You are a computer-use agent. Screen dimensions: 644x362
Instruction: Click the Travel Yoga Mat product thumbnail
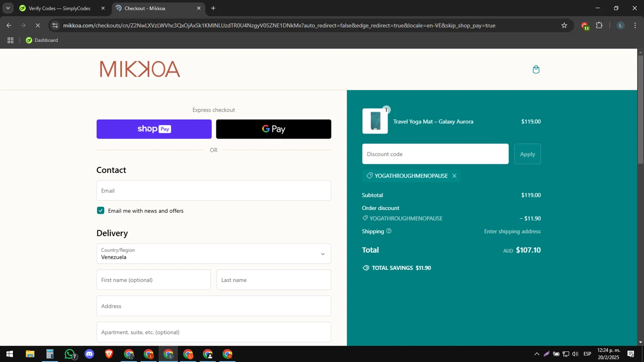pyautogui.click(x=375, y=121)
